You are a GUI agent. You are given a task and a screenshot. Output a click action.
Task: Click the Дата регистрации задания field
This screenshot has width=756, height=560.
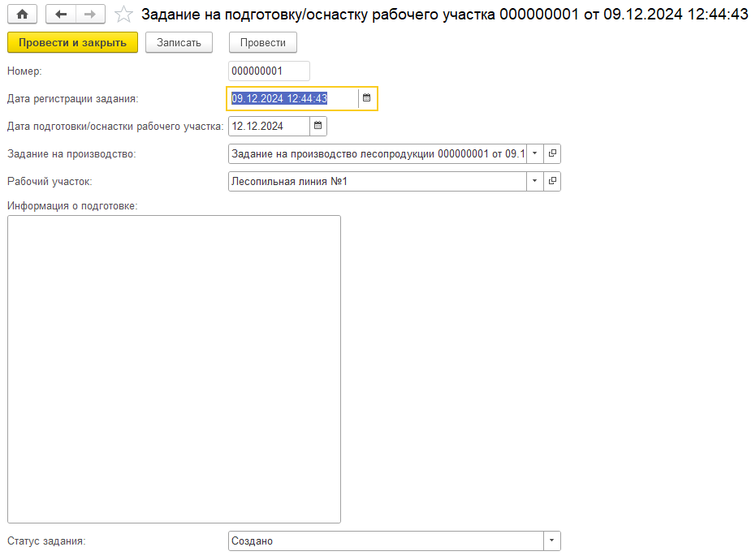tap(292, 98)
